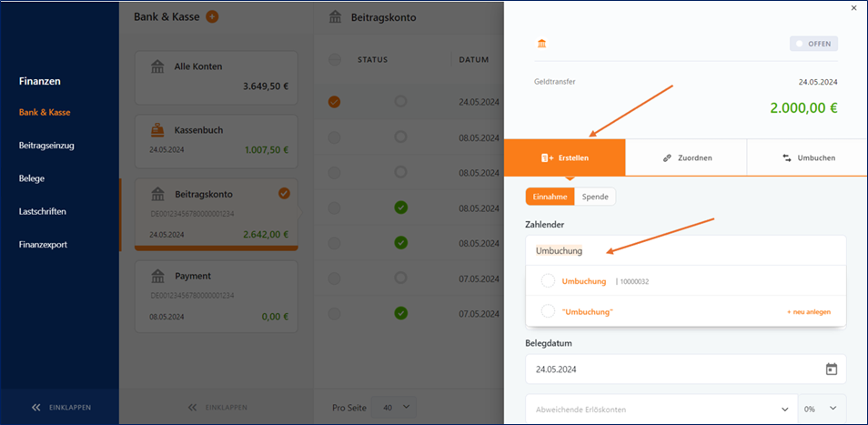Viewport: 868px width, 425px height.
Task: Close the detail panel with the X
Action: (853, 8)
